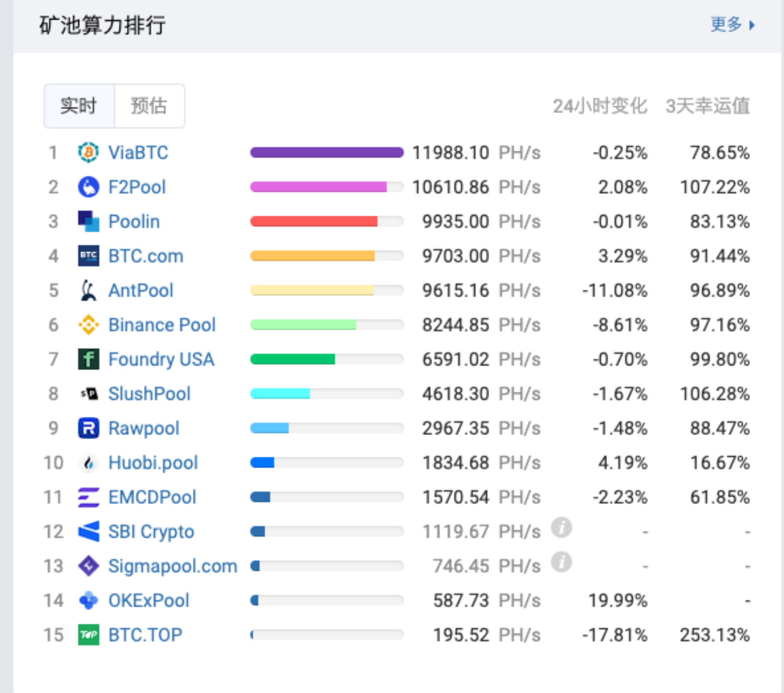Click the 4.19% change for Huobi.pool
The width and height of the screenshot is (784, 693).
pos(623,463)
